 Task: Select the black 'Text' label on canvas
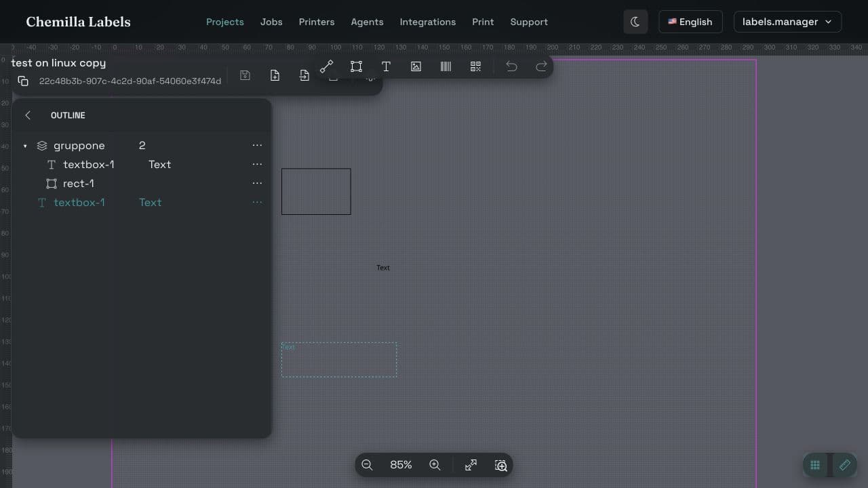(383, 268)
